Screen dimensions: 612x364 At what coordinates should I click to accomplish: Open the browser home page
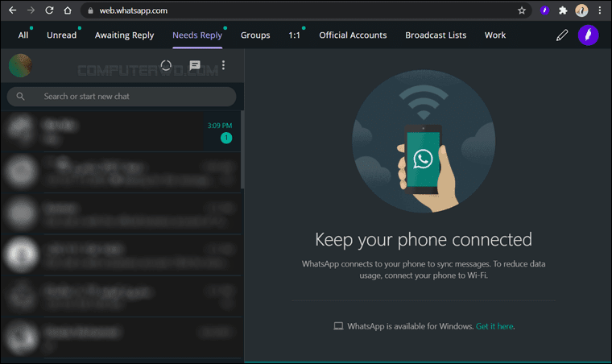(x=68, y=10)
